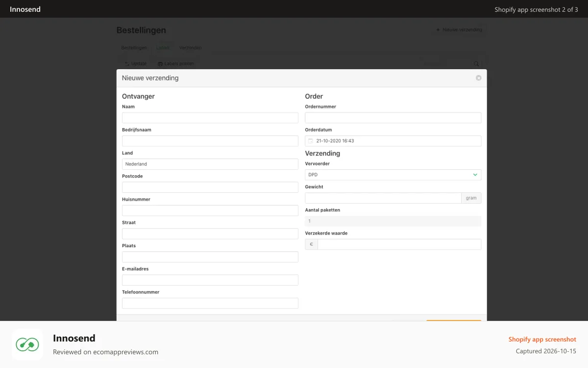Close the Nieuwe verzending dialog

tap(478, 78)
